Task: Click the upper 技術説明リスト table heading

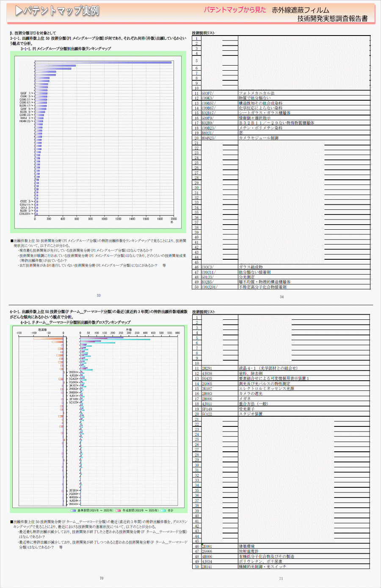Action: [203, 33]
